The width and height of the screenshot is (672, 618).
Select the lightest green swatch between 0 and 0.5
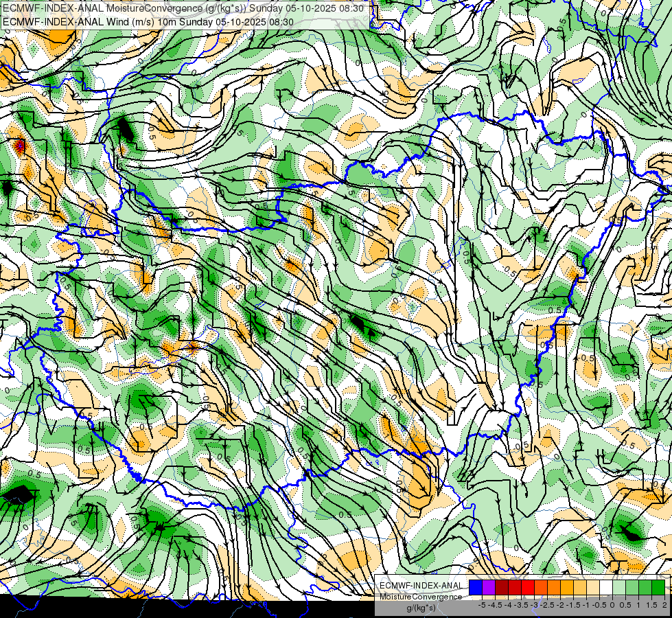pyautogui.click(x=619, y=588)
